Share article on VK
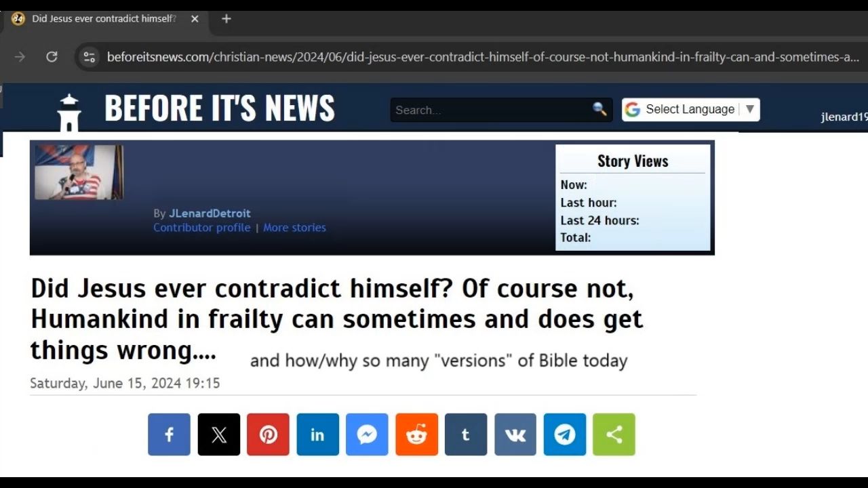868x488 pixels. point(515,434)
